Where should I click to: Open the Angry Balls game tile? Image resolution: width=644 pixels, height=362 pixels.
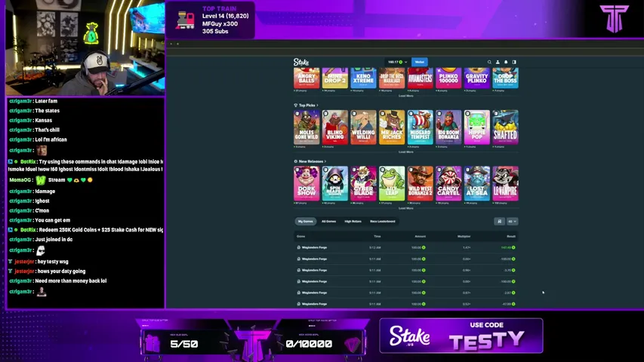pos(307,78)
